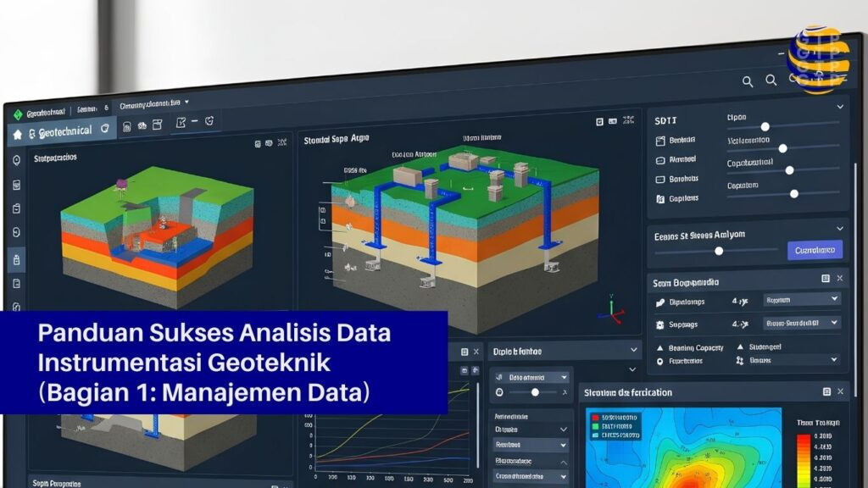This screenshot has height=488, width=868.
Task: Click the topmost icon in the left sidebar
Action: [x=16, y=160]
